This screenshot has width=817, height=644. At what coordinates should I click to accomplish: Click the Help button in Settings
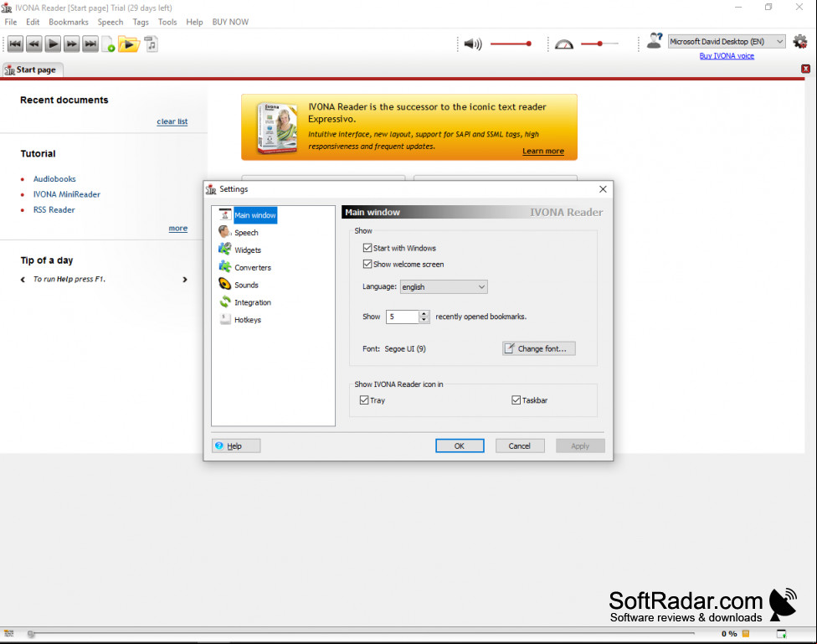[x=236, y=446]
